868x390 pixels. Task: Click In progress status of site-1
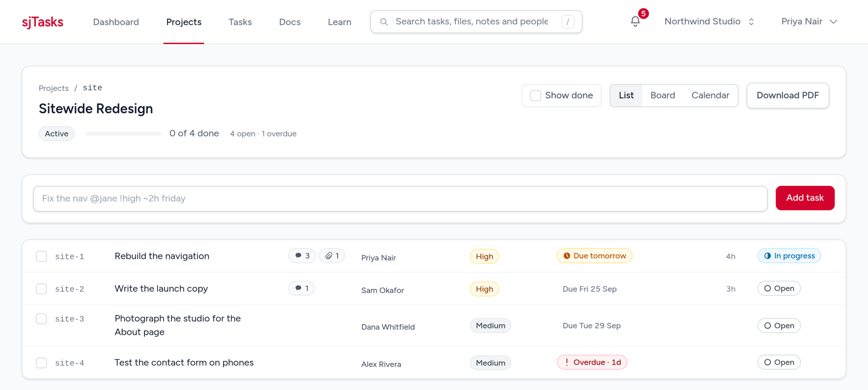[x=789, y=256]
